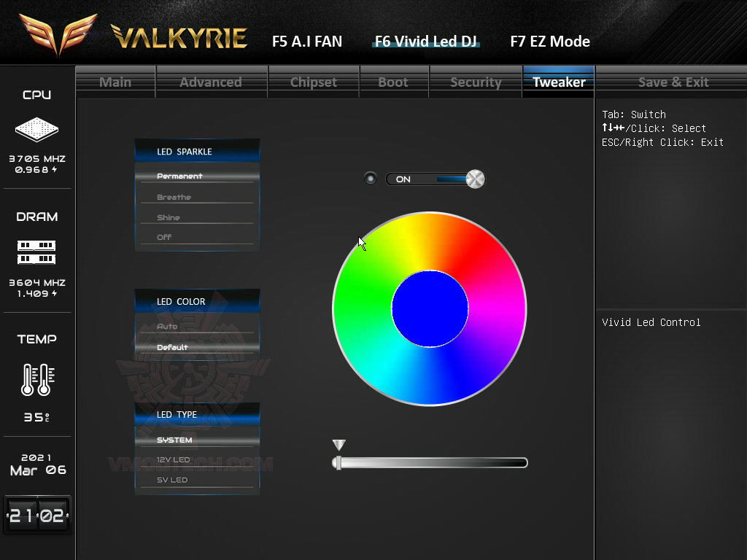
Task: Click the CPU 0.968 voltage value
Action: point(36,169)
